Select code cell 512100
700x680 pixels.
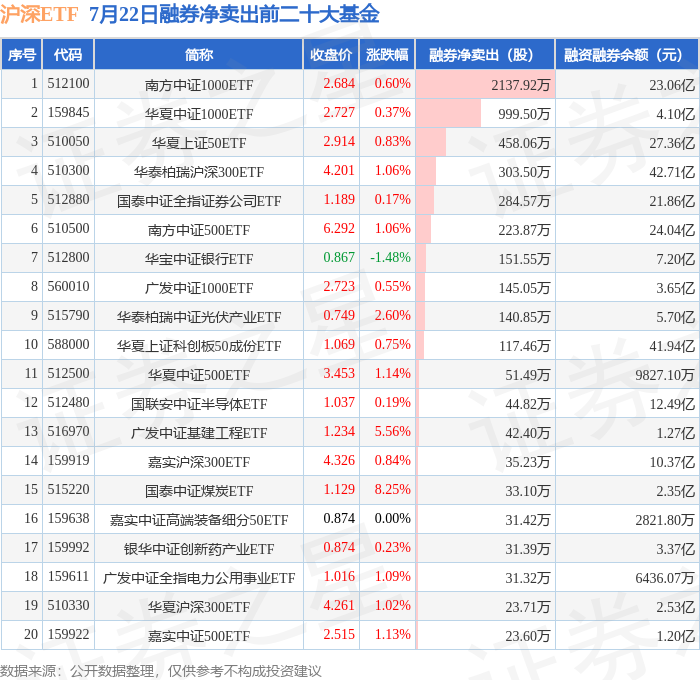tap(68, 83)
